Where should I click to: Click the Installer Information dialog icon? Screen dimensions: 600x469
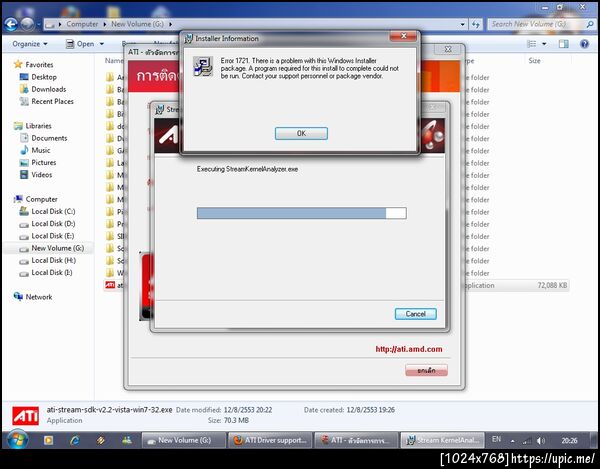click(x=203, y=66)
